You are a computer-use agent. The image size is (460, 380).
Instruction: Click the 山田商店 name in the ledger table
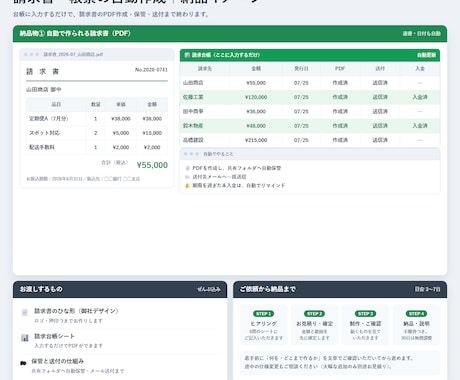pyautogui.click(x=193, y=83)
